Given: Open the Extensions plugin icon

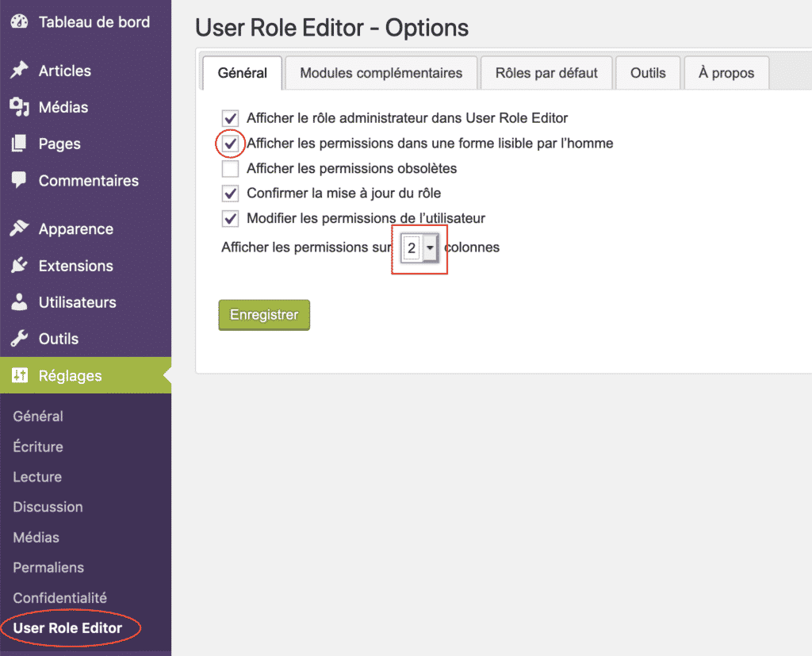Looking at the screenshot, I should (19, 266).
